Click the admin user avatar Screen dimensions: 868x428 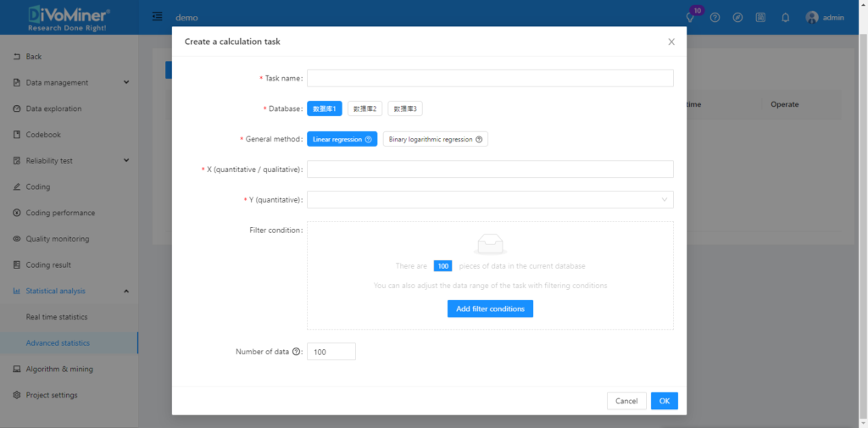[812, 18]
